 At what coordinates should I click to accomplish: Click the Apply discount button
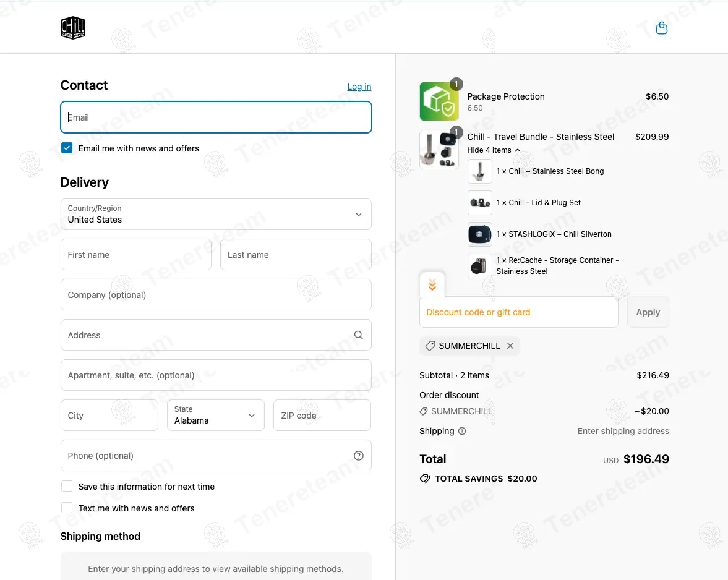(x=648, y=312)
